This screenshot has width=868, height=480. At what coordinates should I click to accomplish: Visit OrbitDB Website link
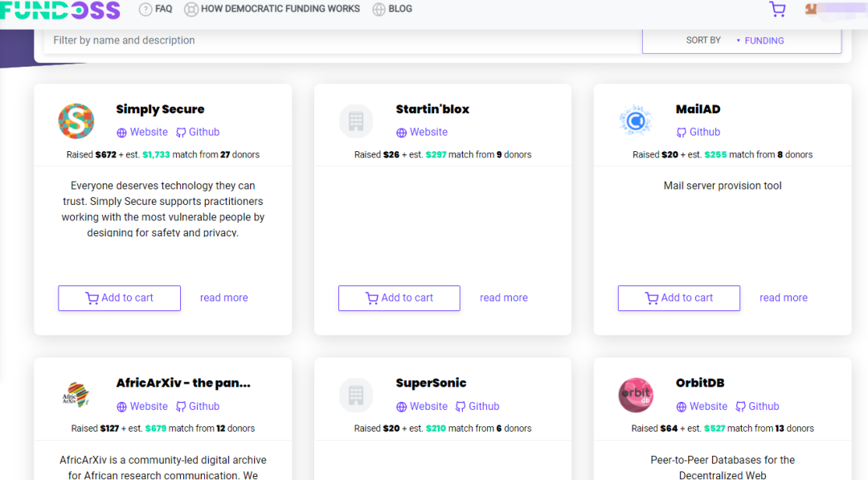[x=702, y=406]
